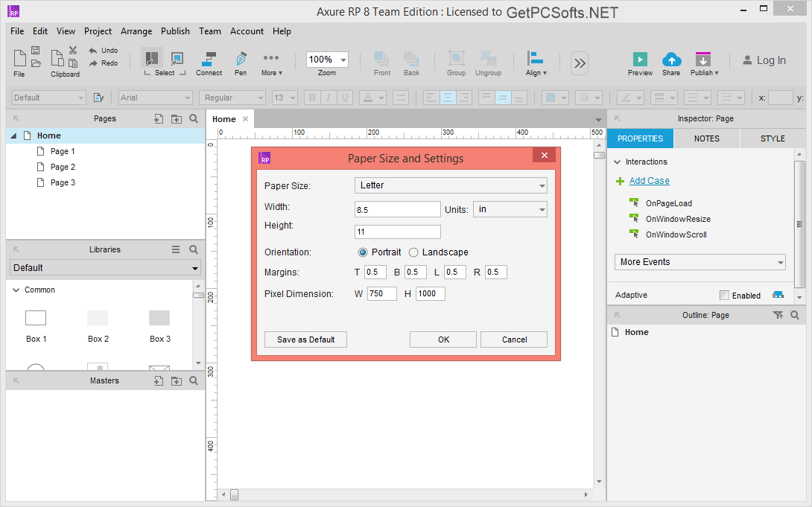Click the new File icon in toolbar
Viewport: 812px width, 507px height.
point(19,59)
